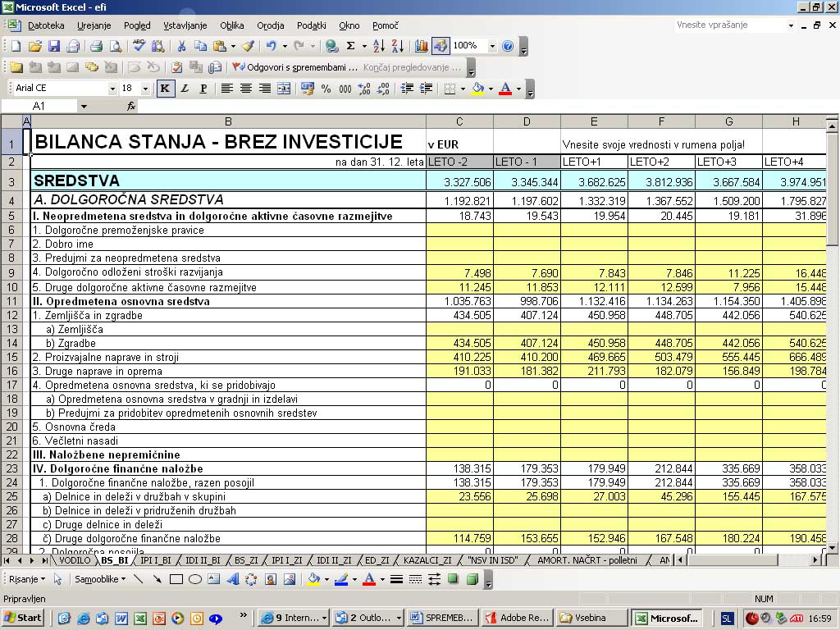Click the Windows Start button
840x630 pixels.
click(x=23, y=618)
